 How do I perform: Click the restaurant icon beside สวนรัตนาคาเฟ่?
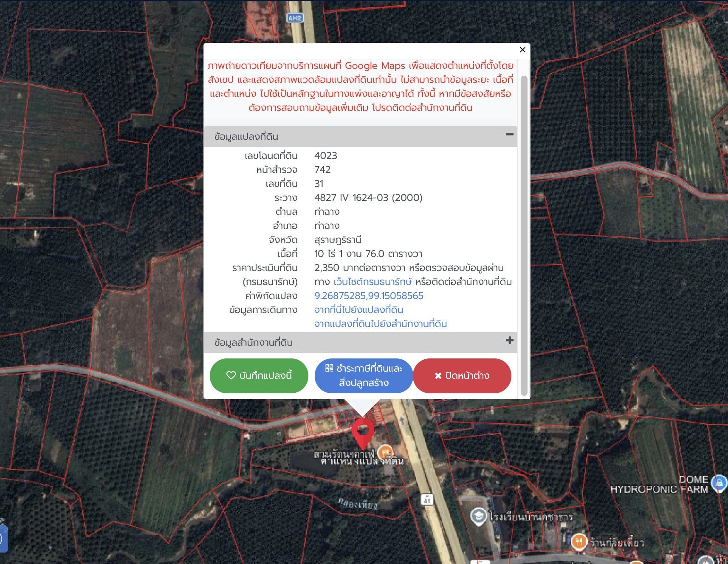coord(385,451)
